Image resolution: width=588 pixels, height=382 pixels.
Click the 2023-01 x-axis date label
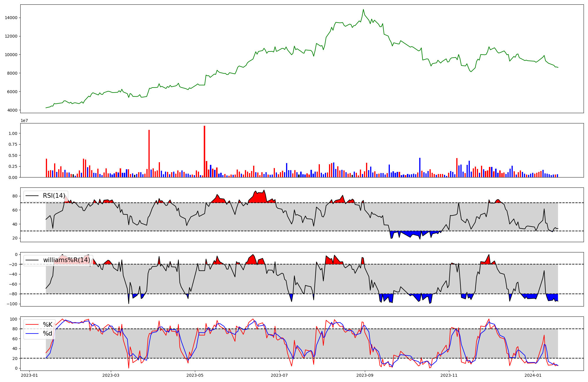tap(29, 375)
